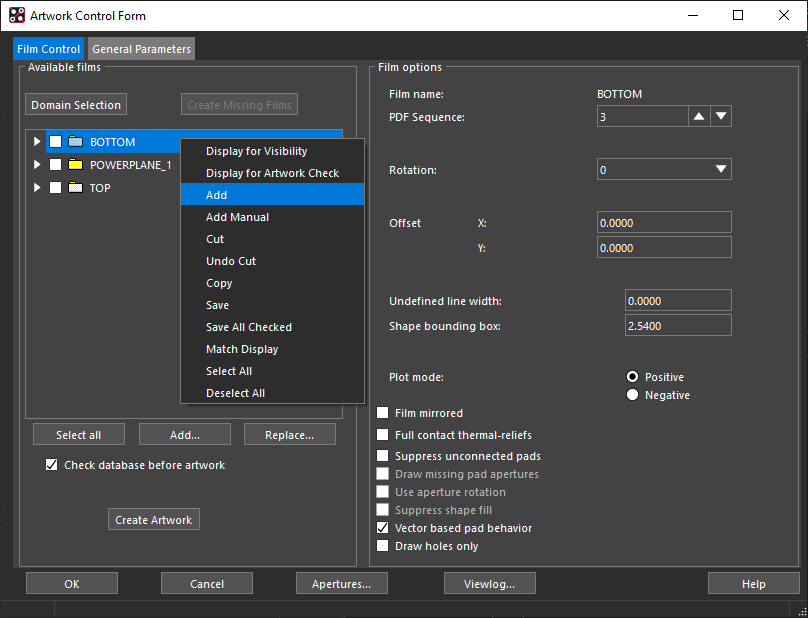Select Positive plot mode
The height and width of the screenshot is (618, 808).
coord(632,377)
